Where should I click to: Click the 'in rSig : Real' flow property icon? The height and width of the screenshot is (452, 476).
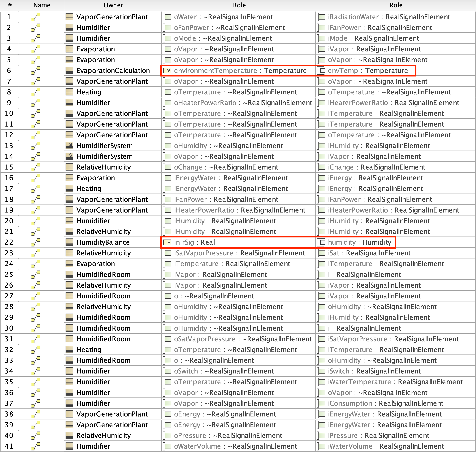point(167,242)
